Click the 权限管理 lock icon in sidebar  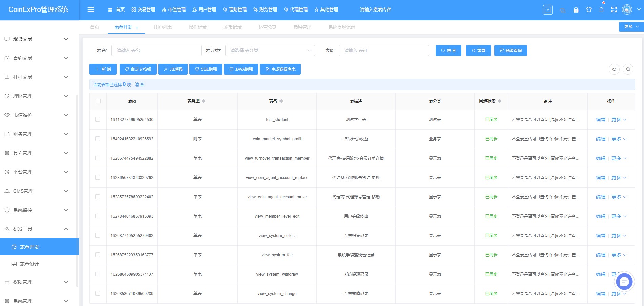point(7,282)
